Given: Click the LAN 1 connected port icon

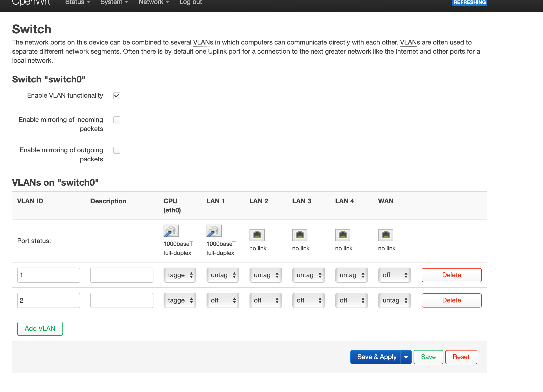Looking at the screenshot, I should (214, 231).
